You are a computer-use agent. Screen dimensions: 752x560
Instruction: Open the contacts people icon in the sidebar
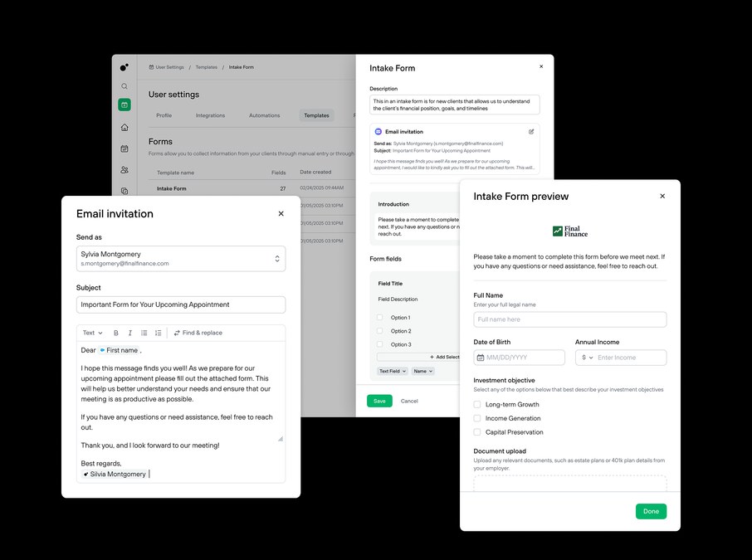125,170
